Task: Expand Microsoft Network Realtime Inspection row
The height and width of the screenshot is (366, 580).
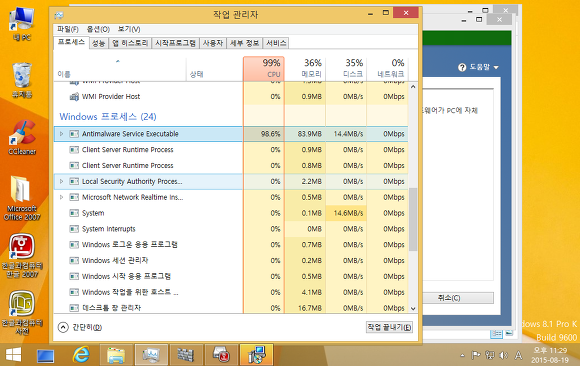Action: (x=61, y=197)
